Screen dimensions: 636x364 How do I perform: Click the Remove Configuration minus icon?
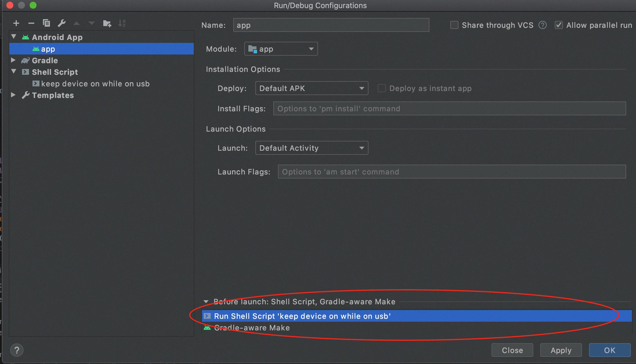31,23
